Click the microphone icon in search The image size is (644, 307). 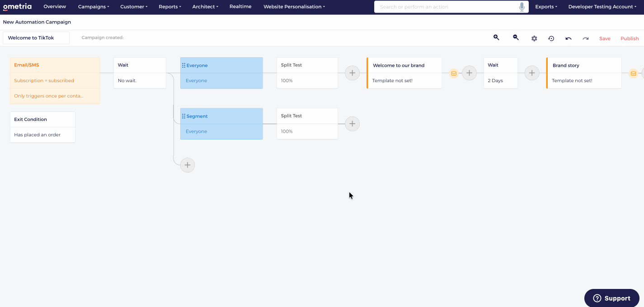(522, 7)
